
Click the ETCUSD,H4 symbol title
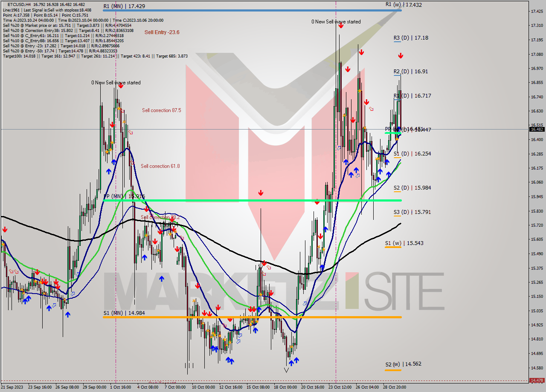pyautogui.click(x=20, y=4)
